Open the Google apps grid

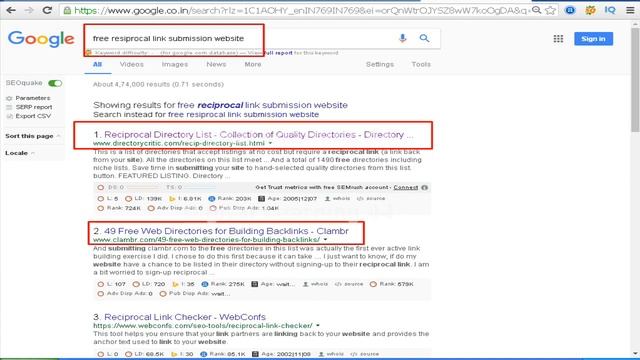558,39
